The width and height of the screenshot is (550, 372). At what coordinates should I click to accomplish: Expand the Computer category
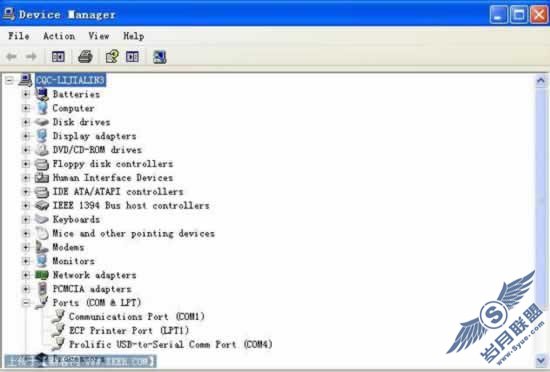coord(26,108)
